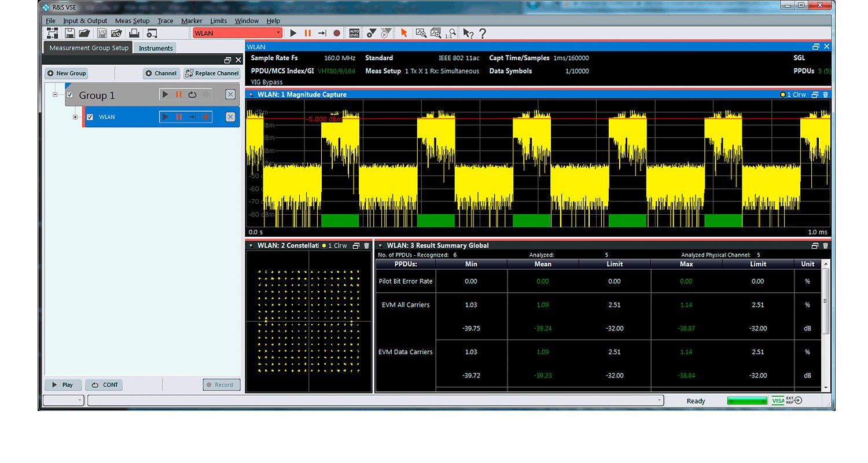This screenshot has height=463, width=868.
Task: Pause the Group 1 measurement
Action: pos(179,94)
